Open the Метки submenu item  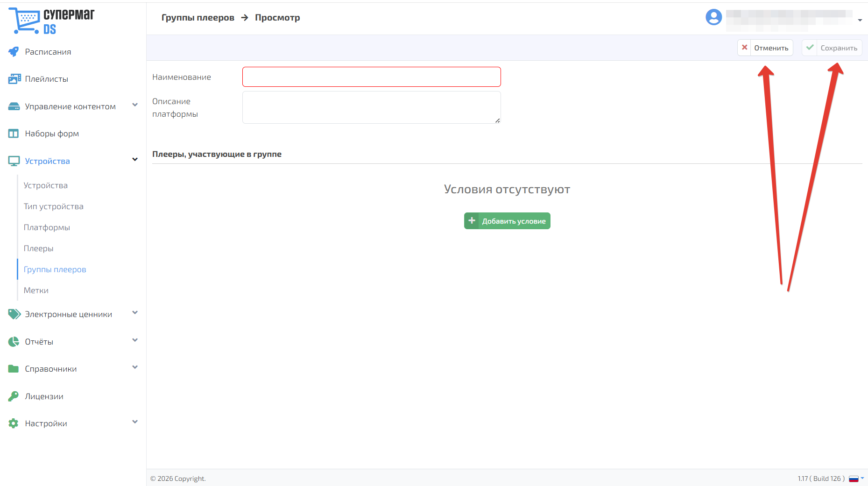(36, 290)
